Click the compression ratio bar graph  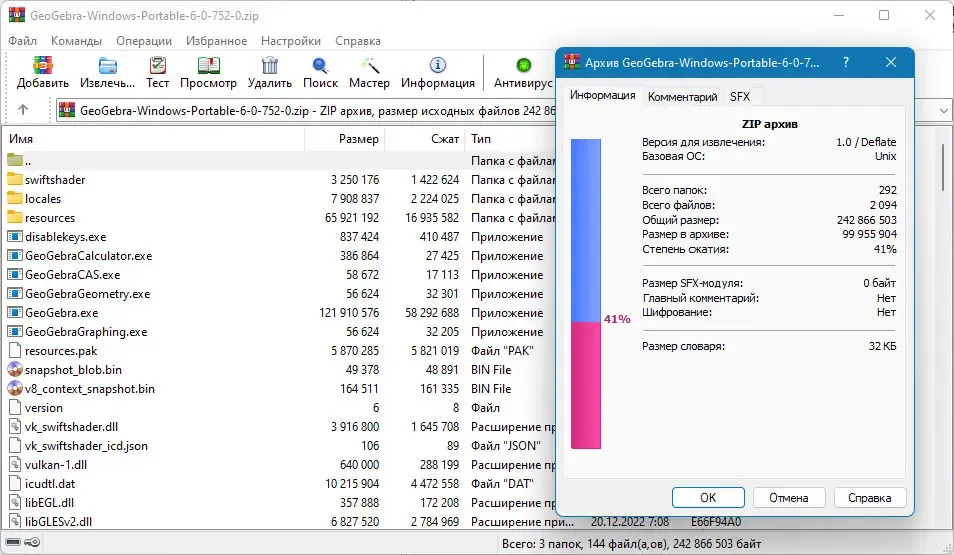[x=585, y=294]
